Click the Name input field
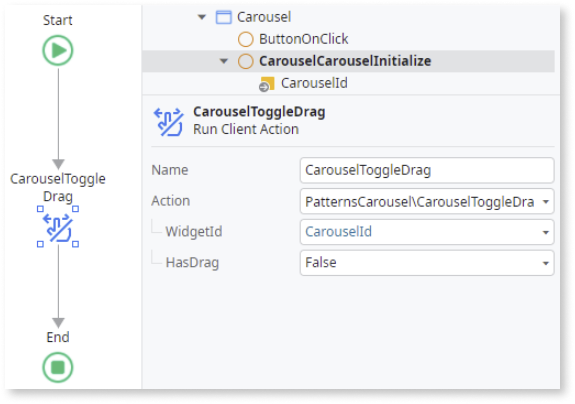The image size is (575, 404). (x=427, y=170)
